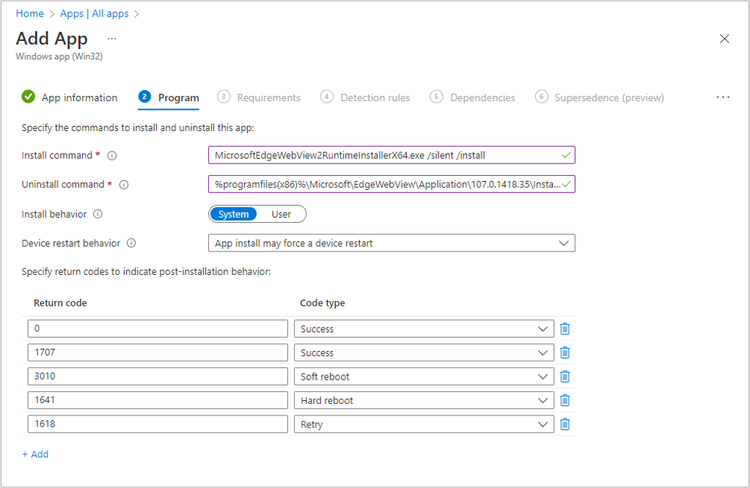Delete the 1641 Hard reboot row
The image size is (750, 488).
[x=565, y=400]
